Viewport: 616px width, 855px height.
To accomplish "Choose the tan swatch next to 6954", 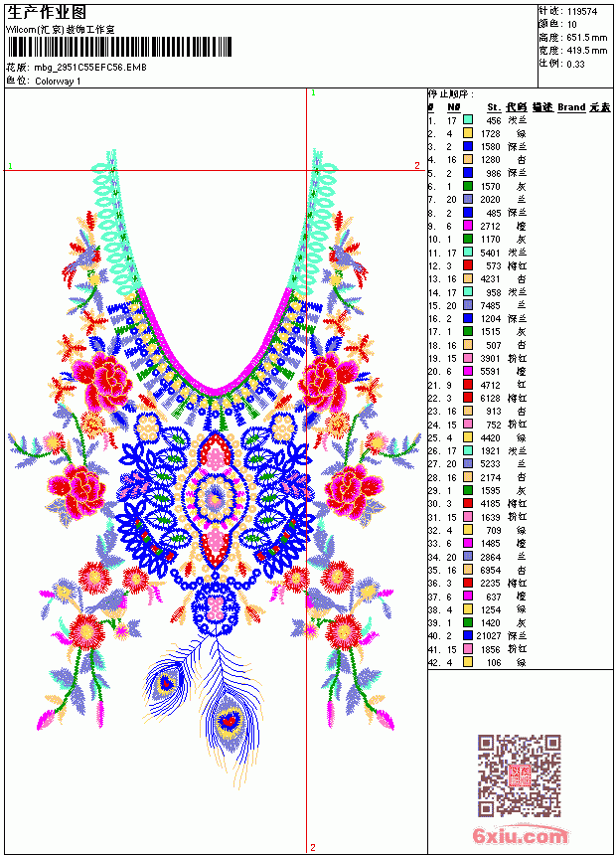I will [x=468, y=570].
